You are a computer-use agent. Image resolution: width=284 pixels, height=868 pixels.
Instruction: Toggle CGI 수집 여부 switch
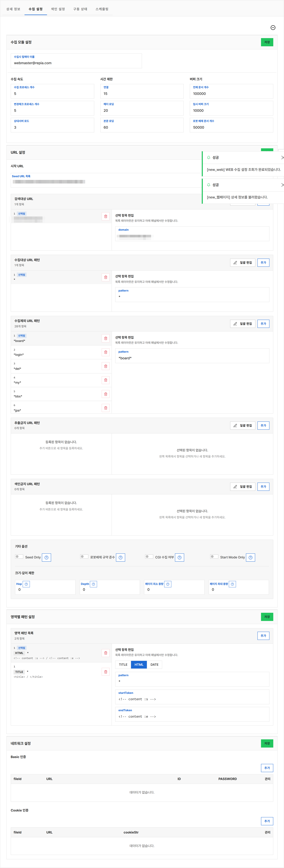point(149,556)
